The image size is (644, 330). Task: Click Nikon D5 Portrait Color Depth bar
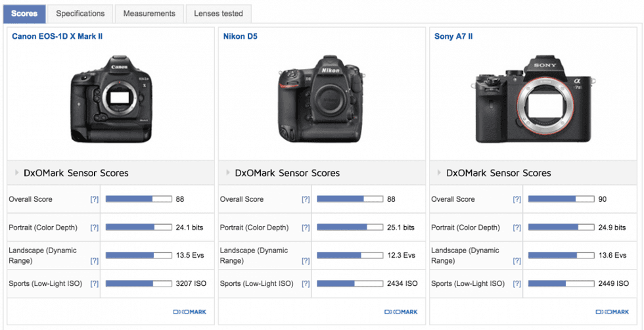click(350, 227)
